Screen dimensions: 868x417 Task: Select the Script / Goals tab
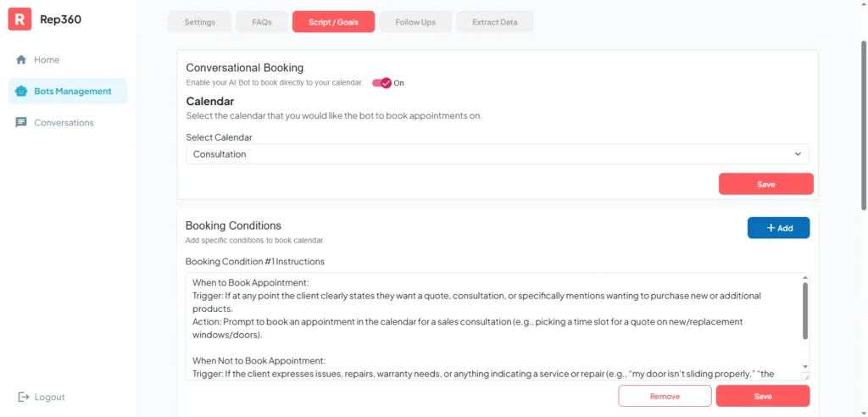[x=333, y=22]
